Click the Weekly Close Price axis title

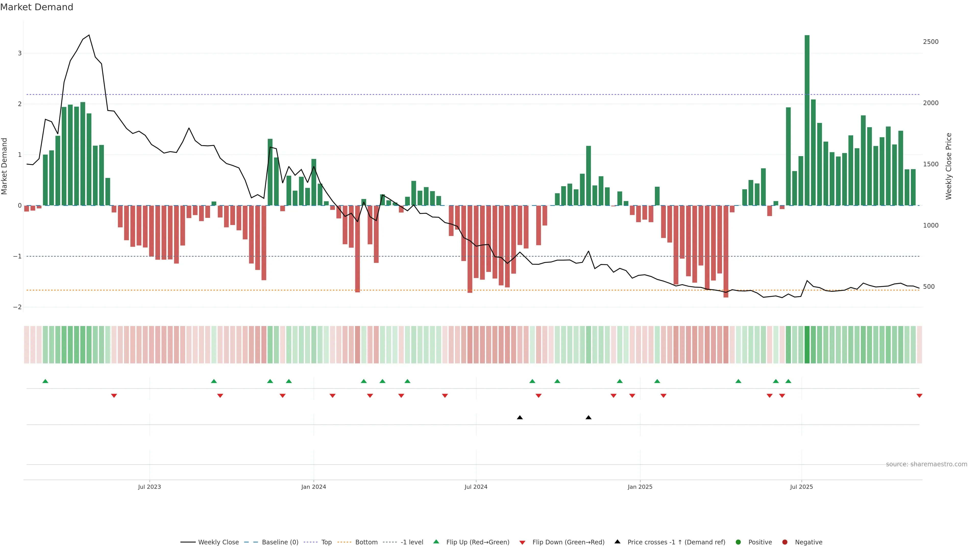948,166
